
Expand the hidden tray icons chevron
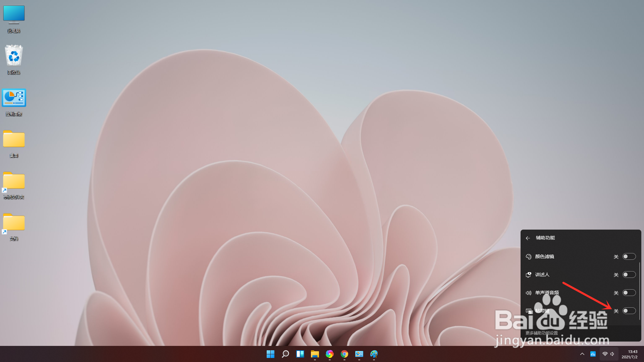(x=582, y=354)
